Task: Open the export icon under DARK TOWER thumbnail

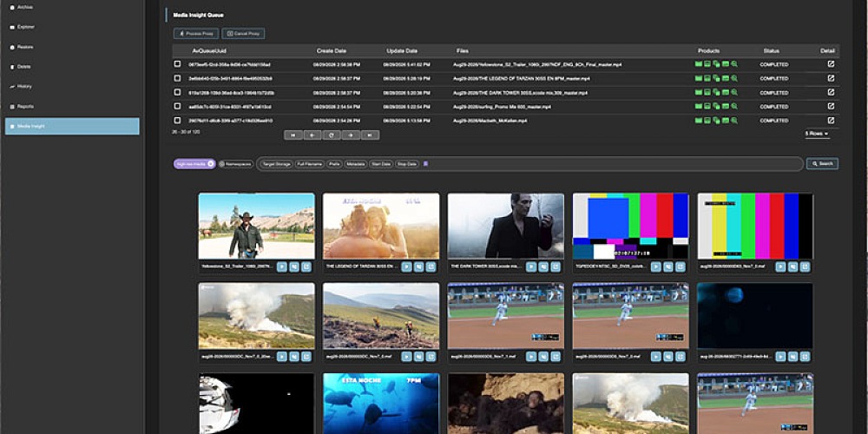Action: click(x=556, y=266)
